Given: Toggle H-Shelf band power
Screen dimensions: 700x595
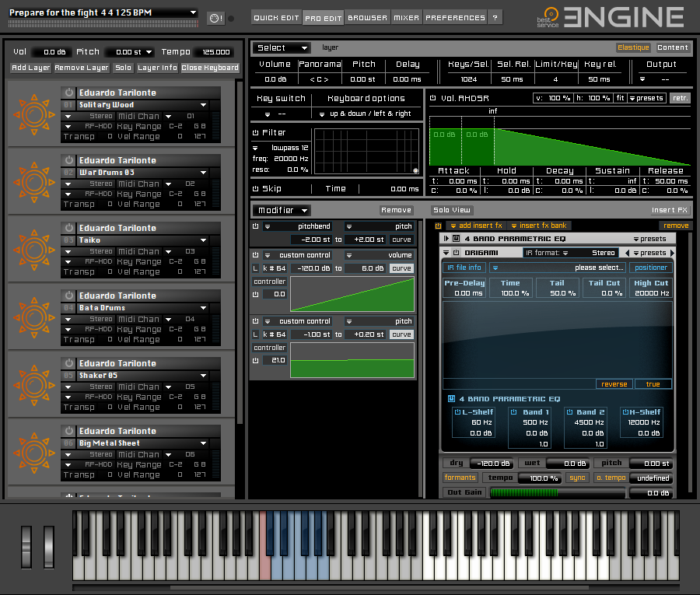Looking at the screenshot, I should [x=625, y=412].
